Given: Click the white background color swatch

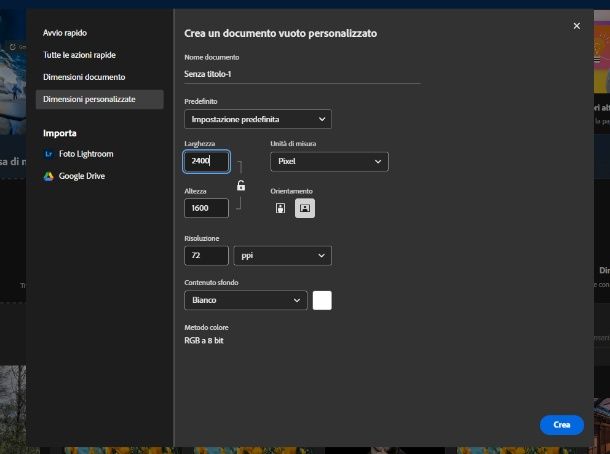Looking at the screenshot, I should (x=322, y=300).
